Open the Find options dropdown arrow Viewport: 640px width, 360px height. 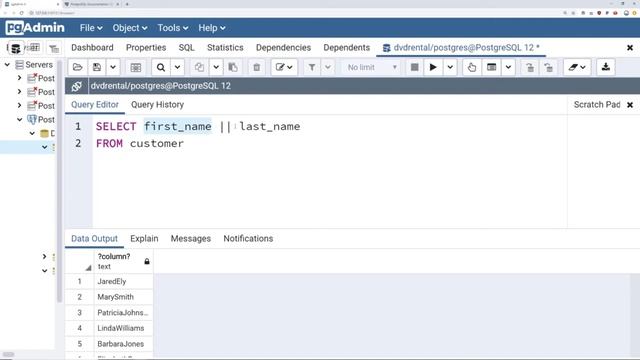point(177,67)
